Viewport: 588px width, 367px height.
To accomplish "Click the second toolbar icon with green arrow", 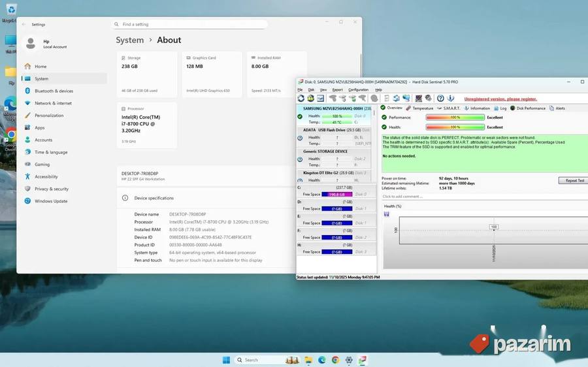I will 310,98.
